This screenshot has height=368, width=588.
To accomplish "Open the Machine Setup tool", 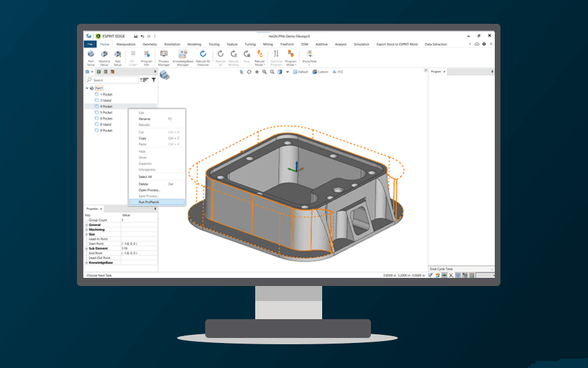I will coord(103,58).
